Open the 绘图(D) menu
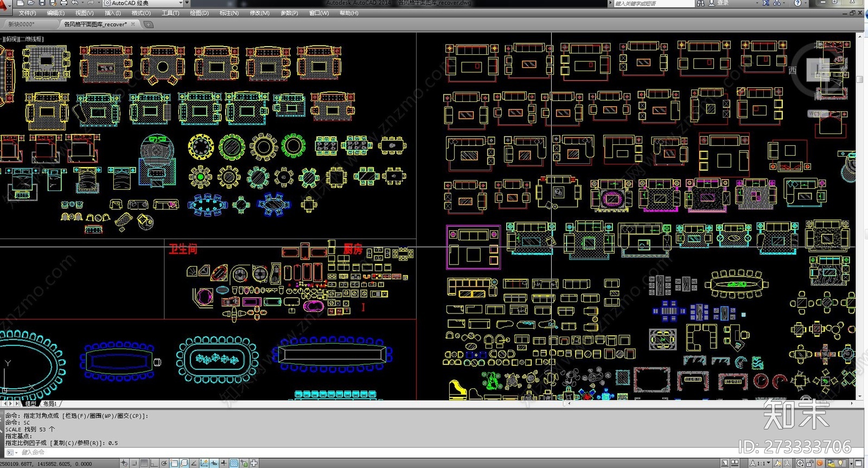The image size is (868, 468). pos(199,13)
